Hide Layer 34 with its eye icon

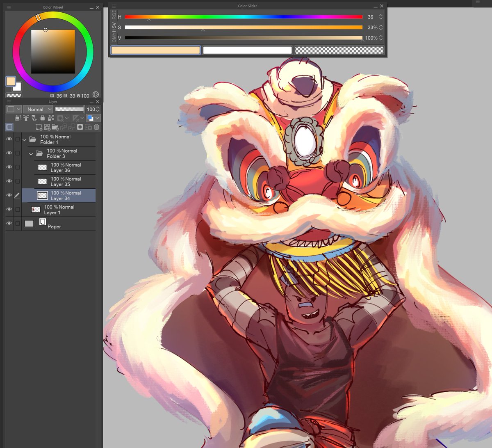(x=9, y=196)
